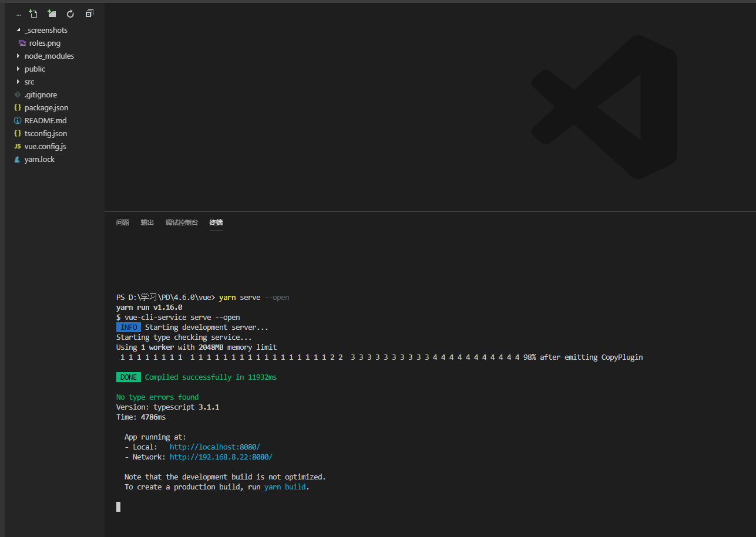Screen dimensions: 756x537
Task: Click the 'yarn build' text in terminal
Action: (285, 487)
